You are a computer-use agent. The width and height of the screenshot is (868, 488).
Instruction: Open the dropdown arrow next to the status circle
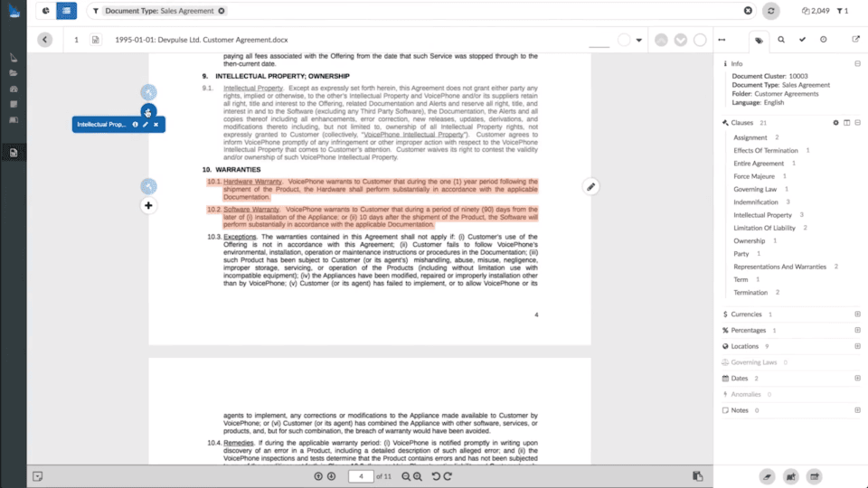click(639, 40)
